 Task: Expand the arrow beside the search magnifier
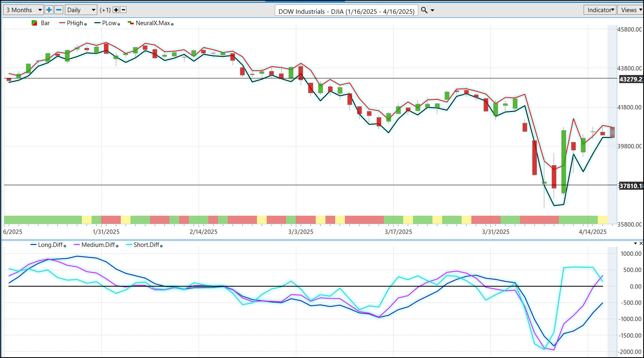[x=432, y=10]
